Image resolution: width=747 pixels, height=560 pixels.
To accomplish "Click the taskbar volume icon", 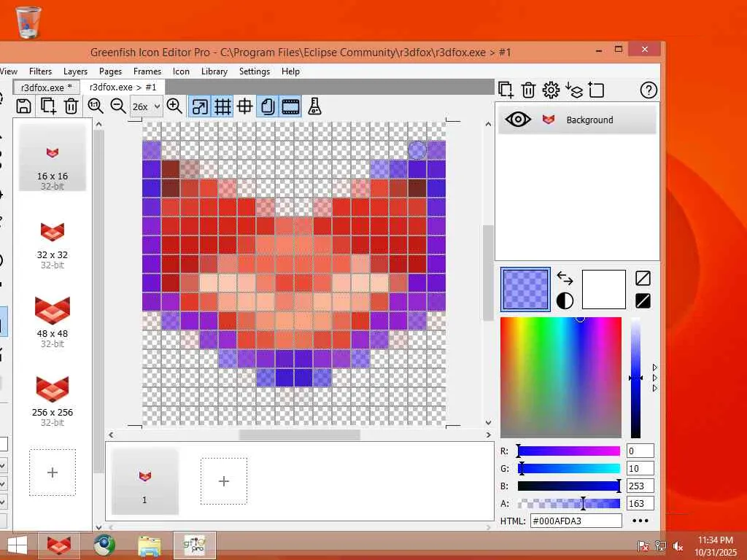I will [x=678, y=546].
